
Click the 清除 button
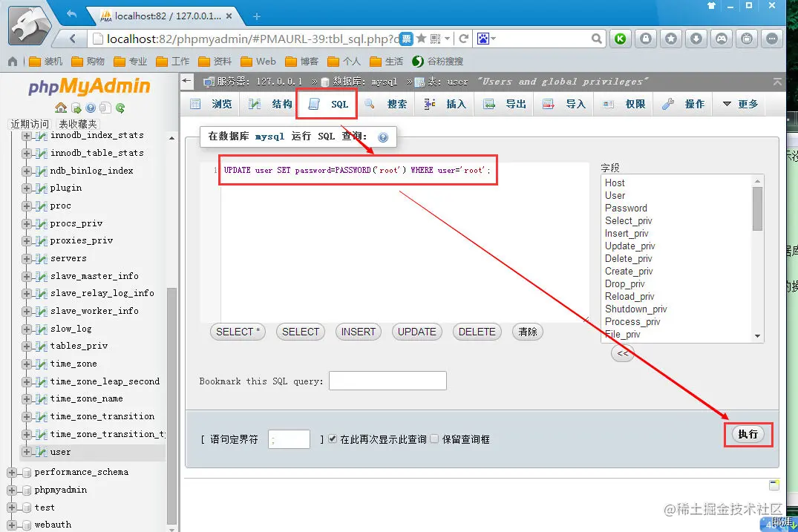click(528, 332)
